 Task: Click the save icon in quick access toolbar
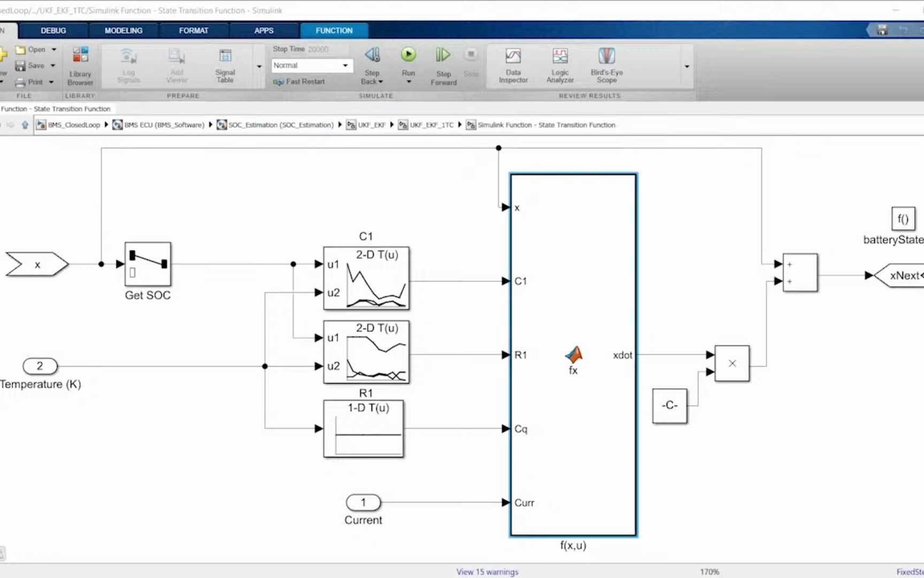pos(882,30)
